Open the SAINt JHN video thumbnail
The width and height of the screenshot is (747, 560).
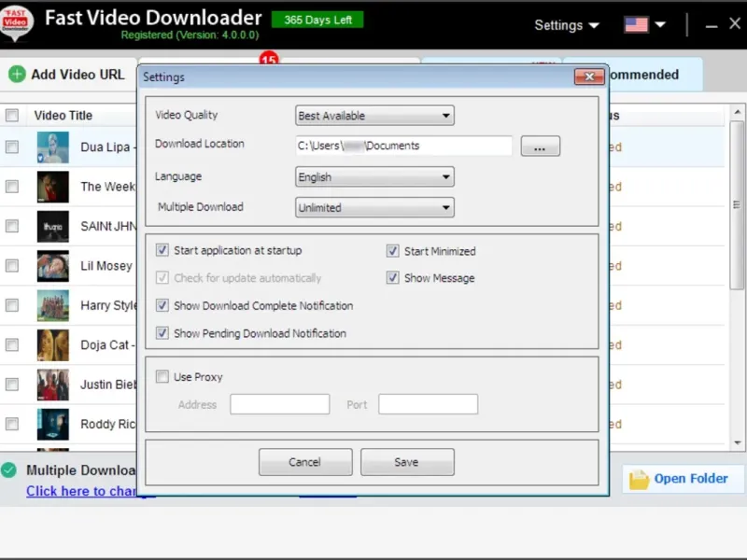pyautogui.click(x=53, y=227)
